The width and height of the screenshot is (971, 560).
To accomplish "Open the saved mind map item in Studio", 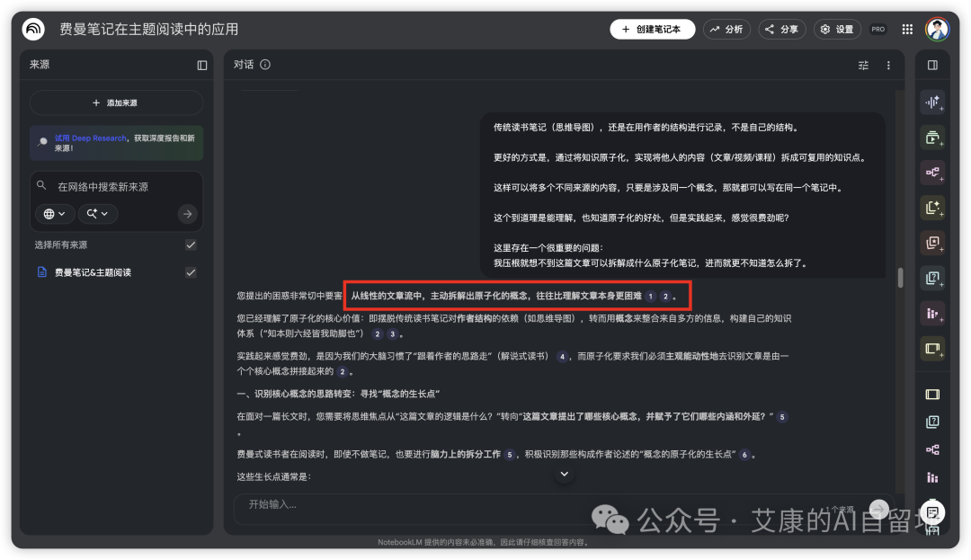I will [x=932, y=449].
